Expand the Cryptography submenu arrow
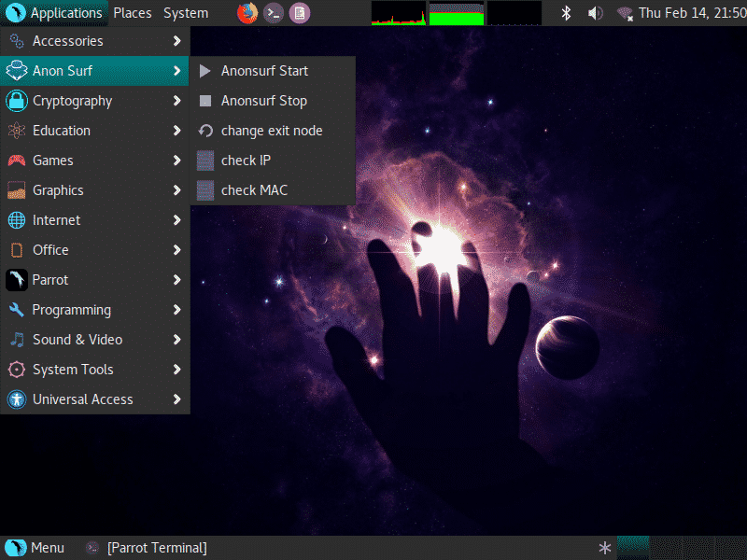The width and height of the screenshot is (747, 560). [x=176, y=101]
